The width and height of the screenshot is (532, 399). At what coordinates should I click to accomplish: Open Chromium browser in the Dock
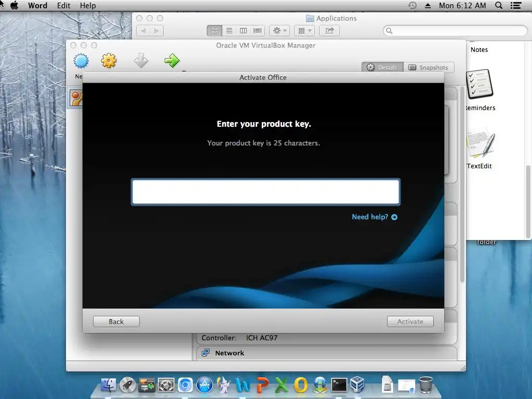coord(185,385)
